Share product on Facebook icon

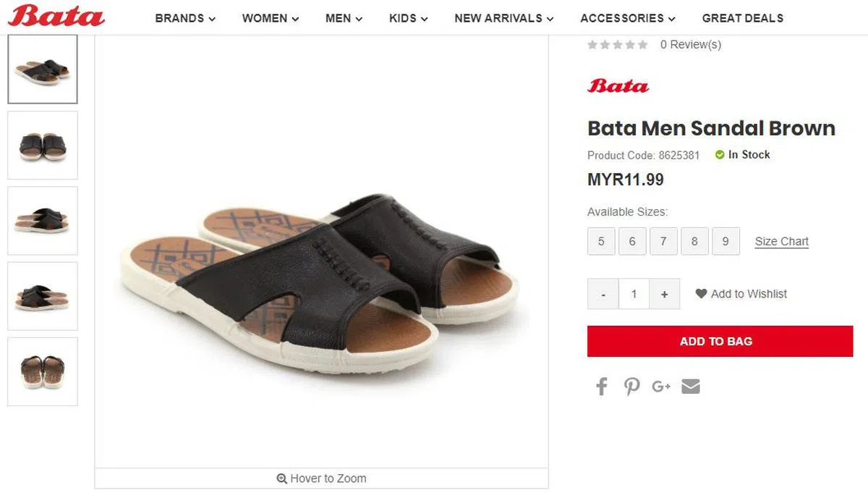coord(602,387)
